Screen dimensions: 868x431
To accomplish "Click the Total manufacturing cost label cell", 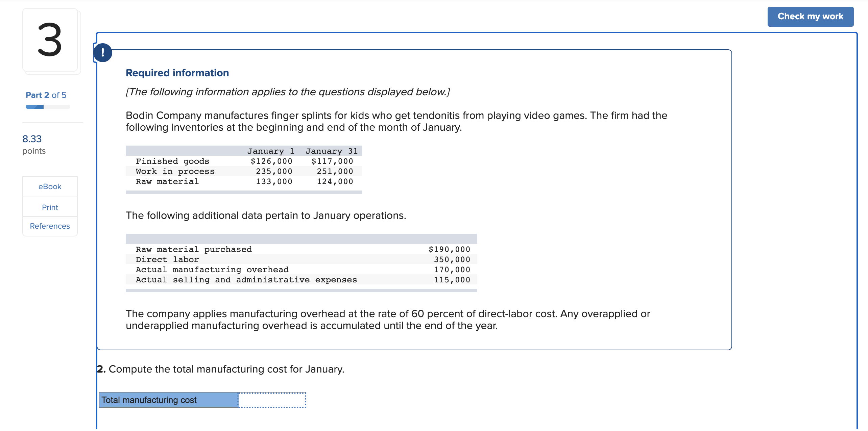I will coord(168,400).
